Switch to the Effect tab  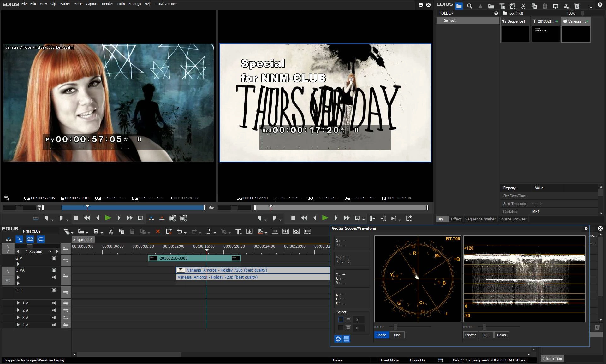coord(456,219)
